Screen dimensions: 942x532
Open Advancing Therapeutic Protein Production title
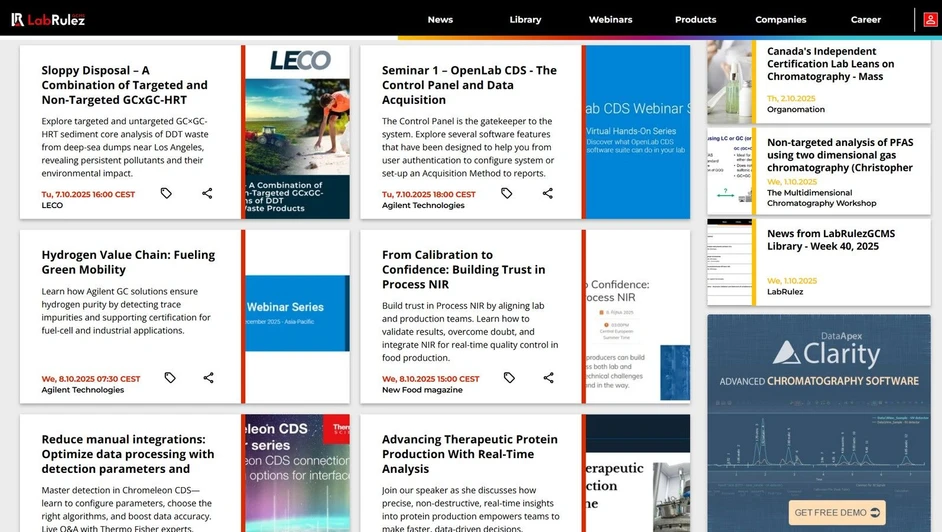(x=469, y=454)
